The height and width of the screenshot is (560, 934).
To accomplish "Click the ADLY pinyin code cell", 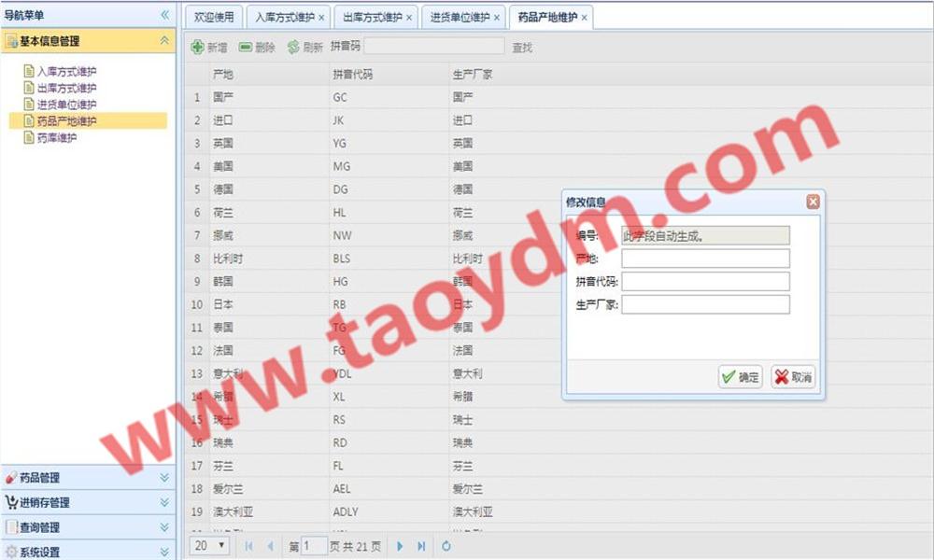I will 389,511.
